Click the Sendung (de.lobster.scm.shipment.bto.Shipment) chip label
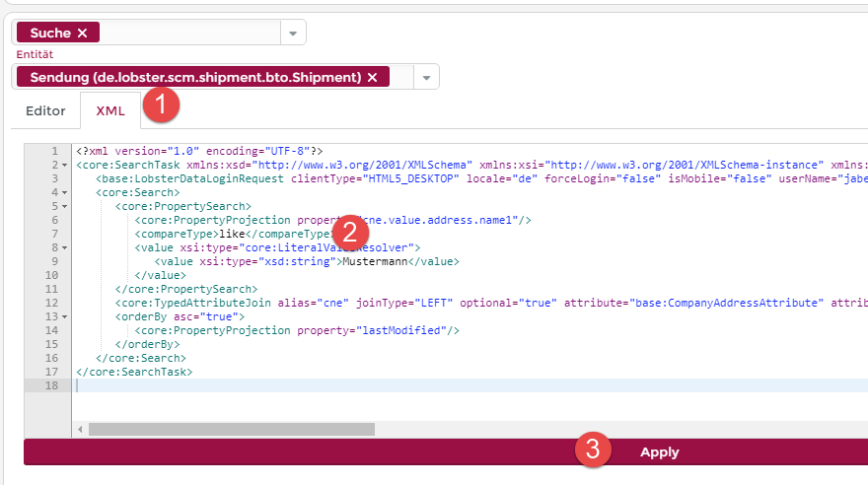The height and width of the screenshot is (485, 868). (195, 78)
